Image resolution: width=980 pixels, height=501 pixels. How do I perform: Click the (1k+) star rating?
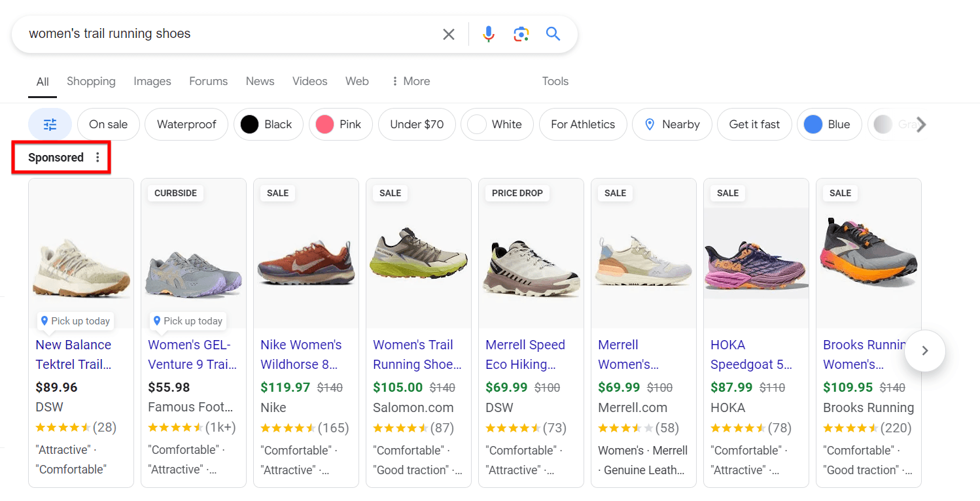click(x=192, y=428)
